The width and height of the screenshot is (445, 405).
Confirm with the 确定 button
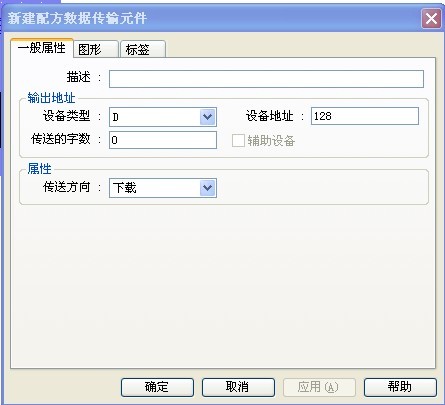pos(157,387)
